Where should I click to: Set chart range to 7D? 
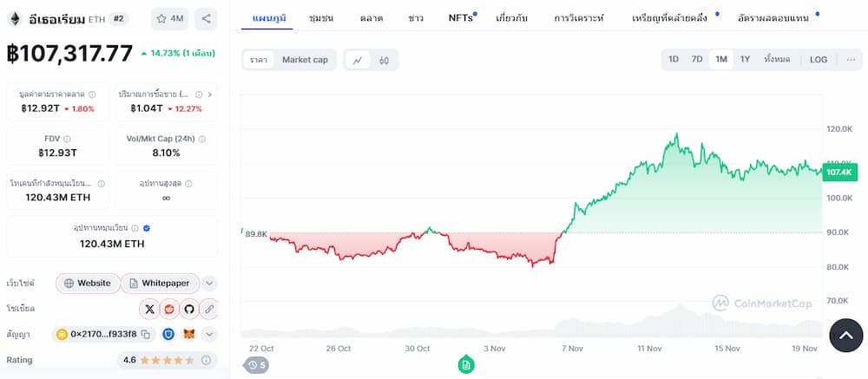tap(697, 60)
